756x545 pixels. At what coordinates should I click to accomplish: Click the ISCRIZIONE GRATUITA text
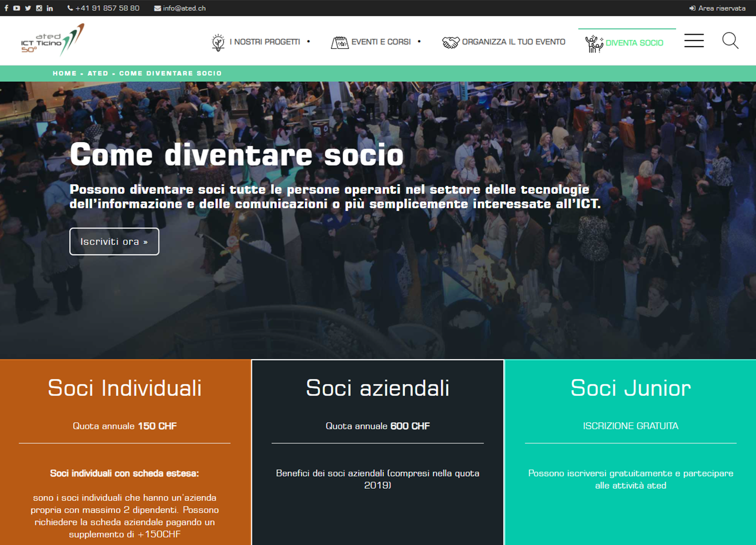[631, 426]
